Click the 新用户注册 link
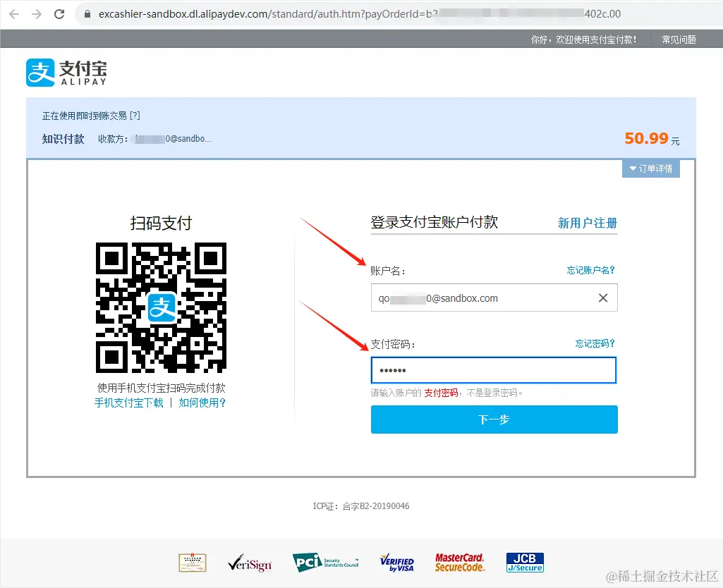The width and height of the screenshot is (723, 588). point(587,223)
